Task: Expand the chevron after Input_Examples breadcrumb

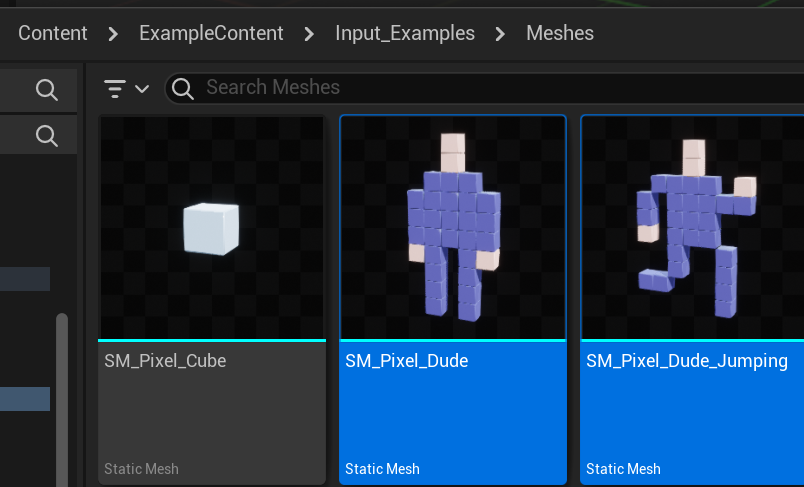Action: point(500,34)
